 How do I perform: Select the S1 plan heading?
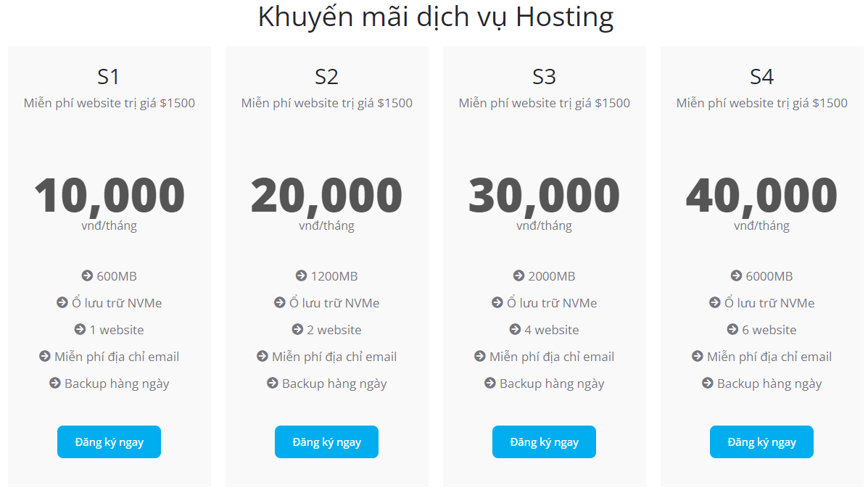[x=109, y=75]
